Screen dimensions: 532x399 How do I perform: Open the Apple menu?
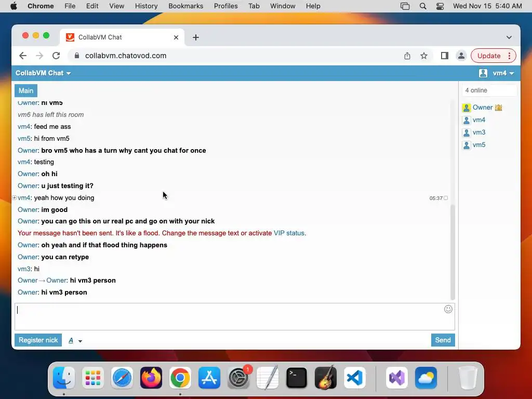pos(14,6)
